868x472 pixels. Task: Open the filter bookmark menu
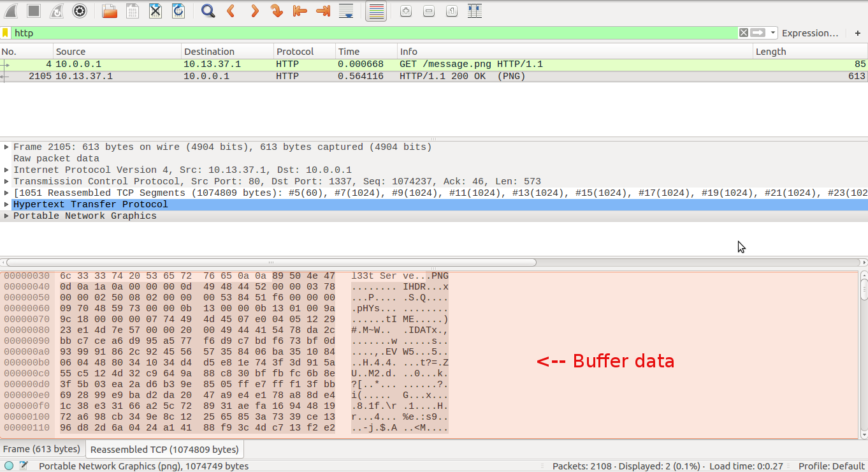coord(5,33)
